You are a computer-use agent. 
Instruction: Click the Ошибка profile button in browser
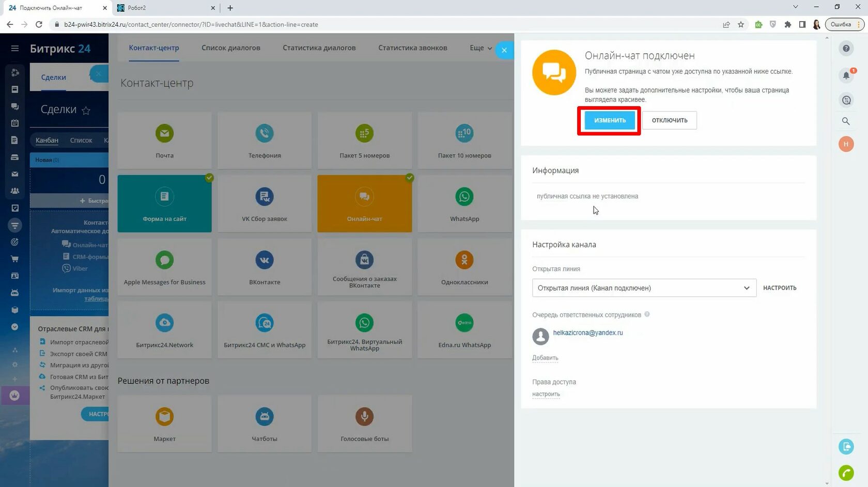point(844,24)
